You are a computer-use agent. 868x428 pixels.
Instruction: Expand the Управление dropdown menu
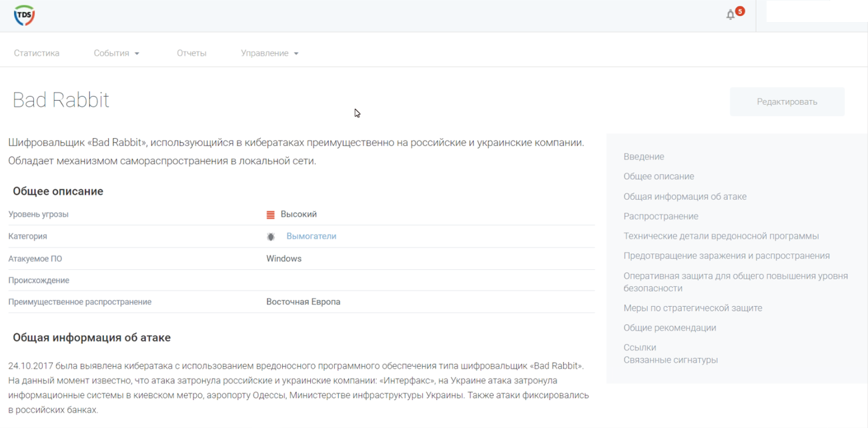pos(270,53)
